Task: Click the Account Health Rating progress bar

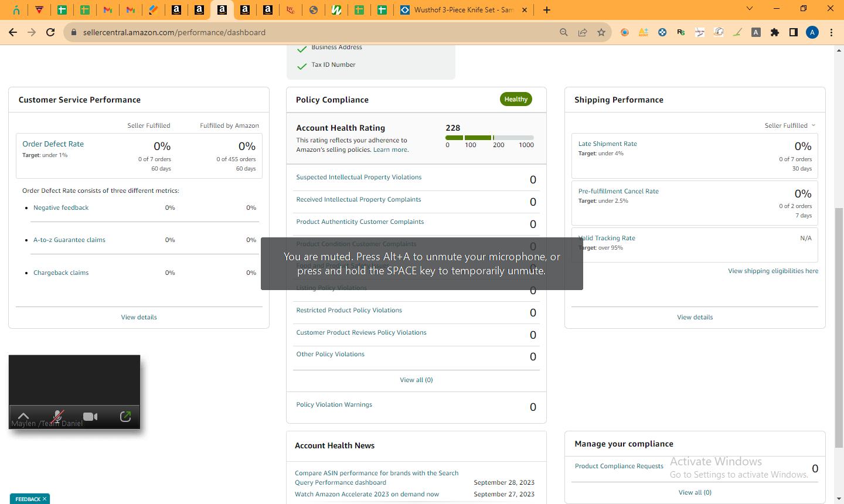Action: [489, 138]
